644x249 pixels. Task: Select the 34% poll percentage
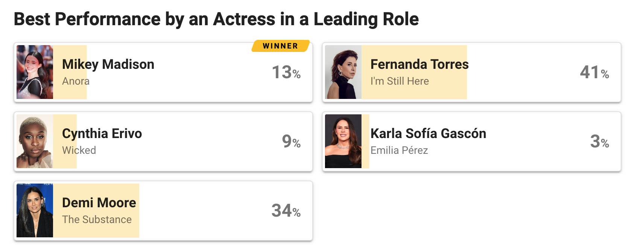click(286, 211)
